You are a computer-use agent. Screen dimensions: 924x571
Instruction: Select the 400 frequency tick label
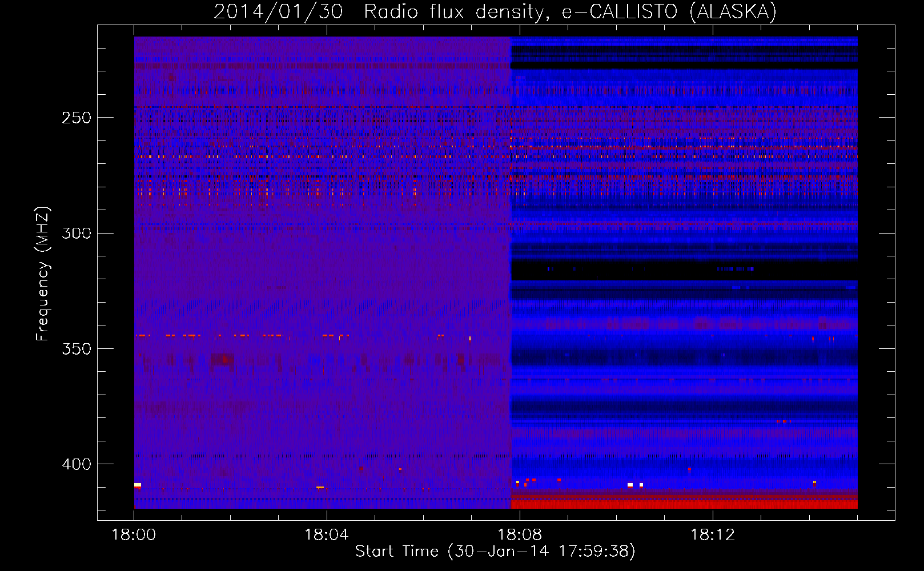(x=77, y=464)
